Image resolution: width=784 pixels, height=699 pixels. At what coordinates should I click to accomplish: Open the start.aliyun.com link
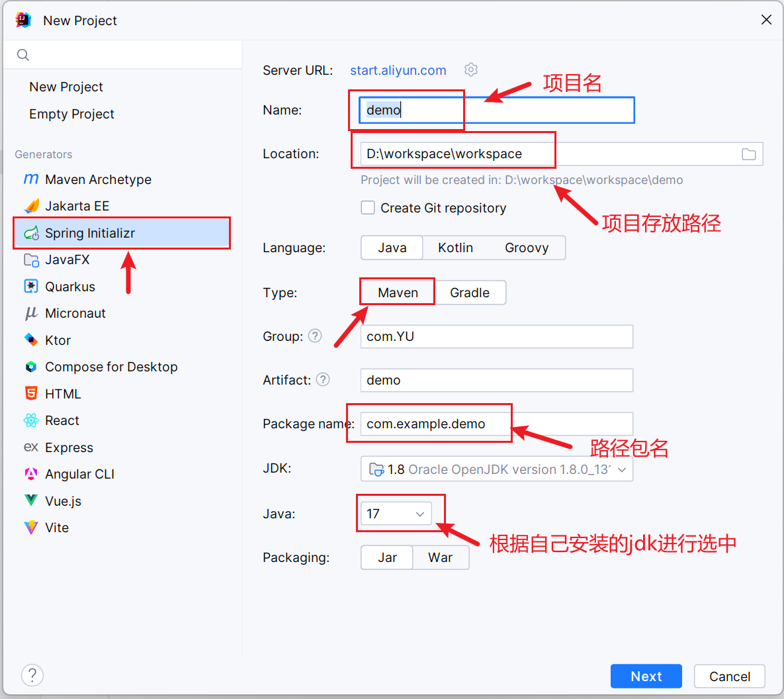(398, 70)
